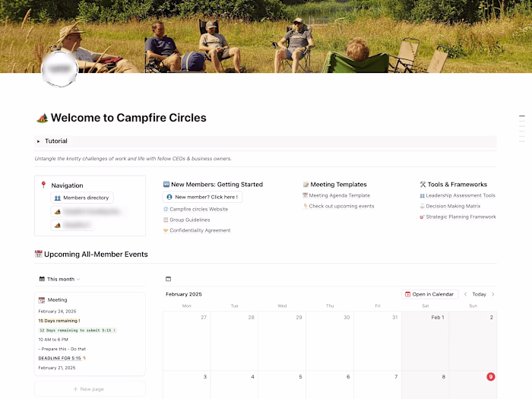The width and height of the screenshot is (532, 399).
Task: Click the New Members heading icon
Action: (x=166, y=184)
